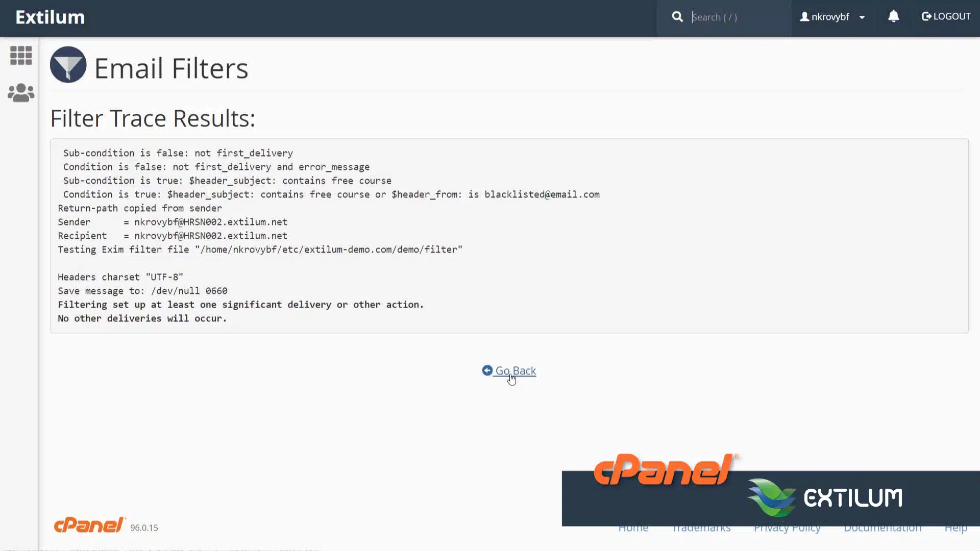The image size is (980, 551).
Task: Click the Email Filters funnel icon
Action: pos(68,65)
